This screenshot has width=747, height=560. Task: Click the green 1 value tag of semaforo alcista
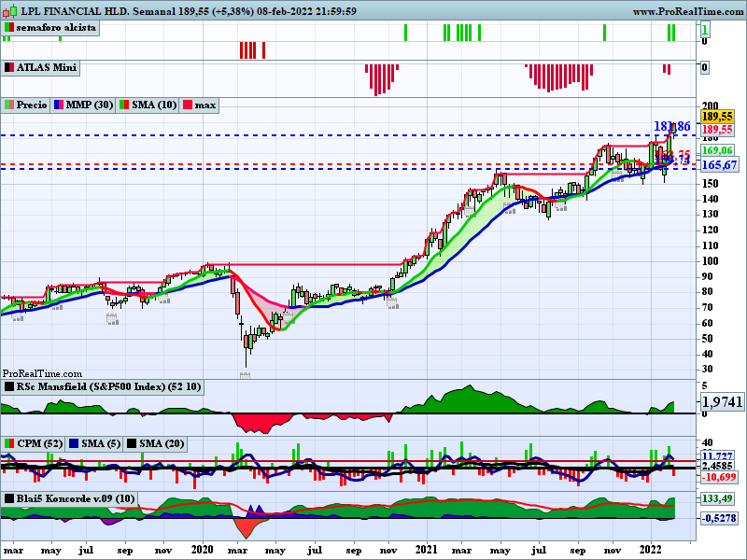(705, 31)
